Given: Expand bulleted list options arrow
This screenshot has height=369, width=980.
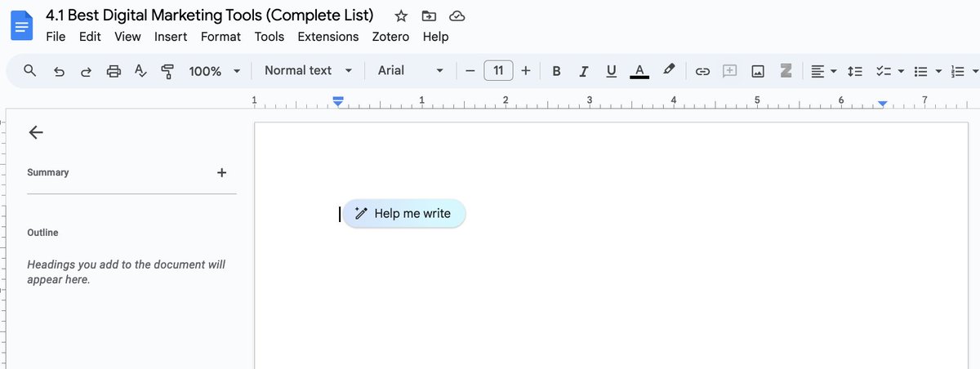Looking at the screenshot, I should point(938,71).
